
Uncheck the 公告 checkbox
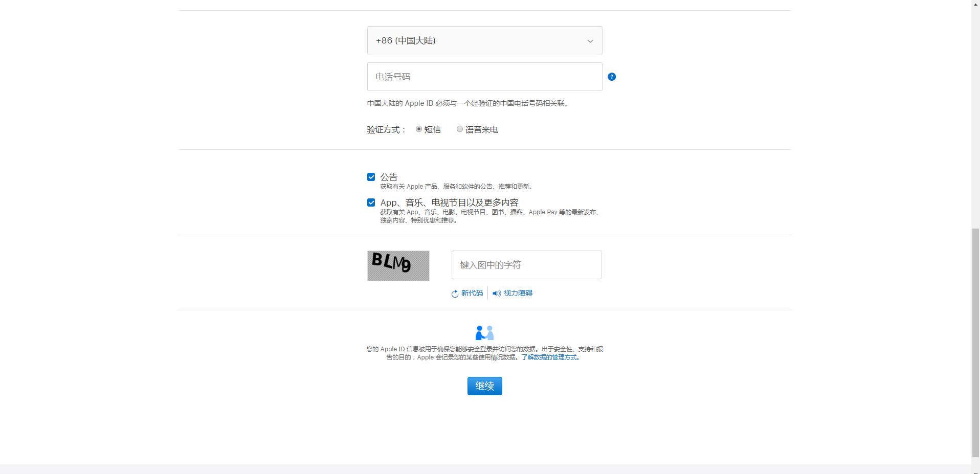point(371,177)
